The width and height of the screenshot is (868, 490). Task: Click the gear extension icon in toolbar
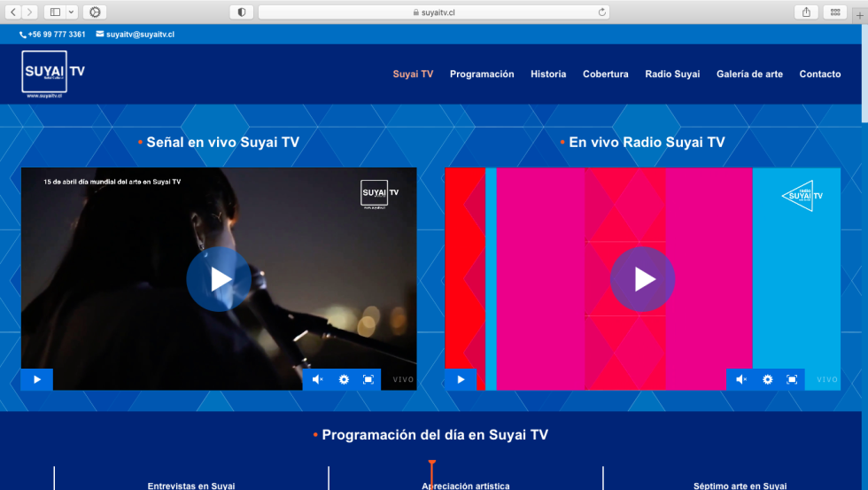95,12
